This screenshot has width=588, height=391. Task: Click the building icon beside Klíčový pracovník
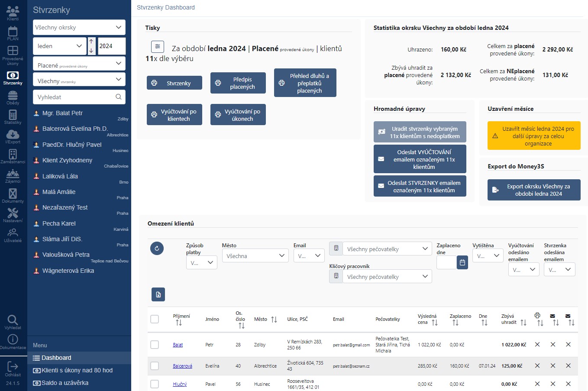[336, 276]
